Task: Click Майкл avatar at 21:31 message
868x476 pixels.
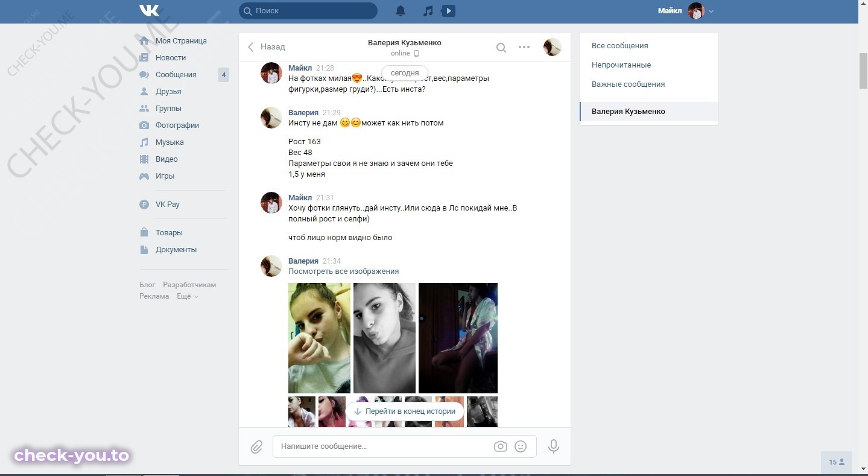Action: click(x=271, y=203)
